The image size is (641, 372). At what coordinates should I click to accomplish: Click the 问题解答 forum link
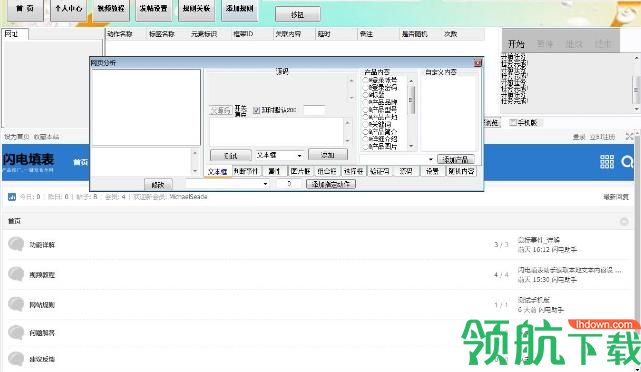click(x=42, y=333)
